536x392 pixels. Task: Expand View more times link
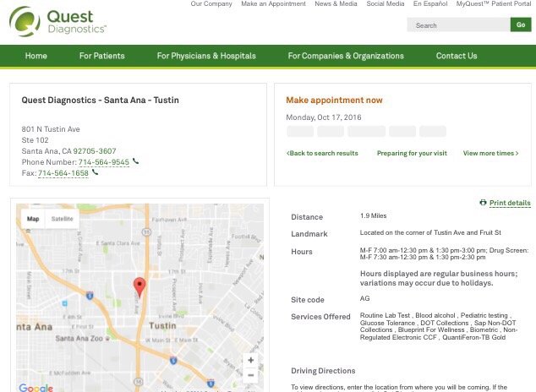[490, 153]
